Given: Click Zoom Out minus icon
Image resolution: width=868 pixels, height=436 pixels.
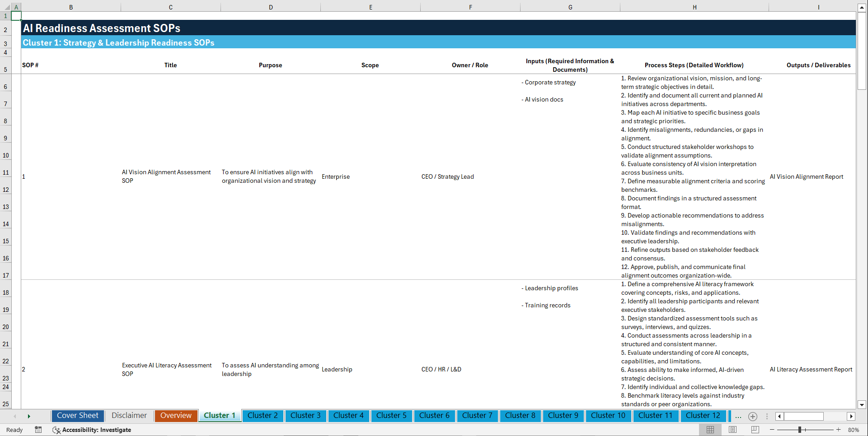Looking at the screenshot, I should [772, 430].
